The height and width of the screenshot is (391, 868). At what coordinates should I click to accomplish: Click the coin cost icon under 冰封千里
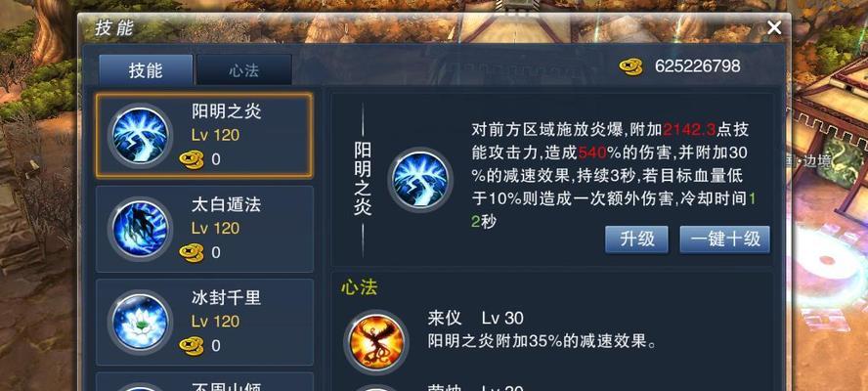pos(191,346)
